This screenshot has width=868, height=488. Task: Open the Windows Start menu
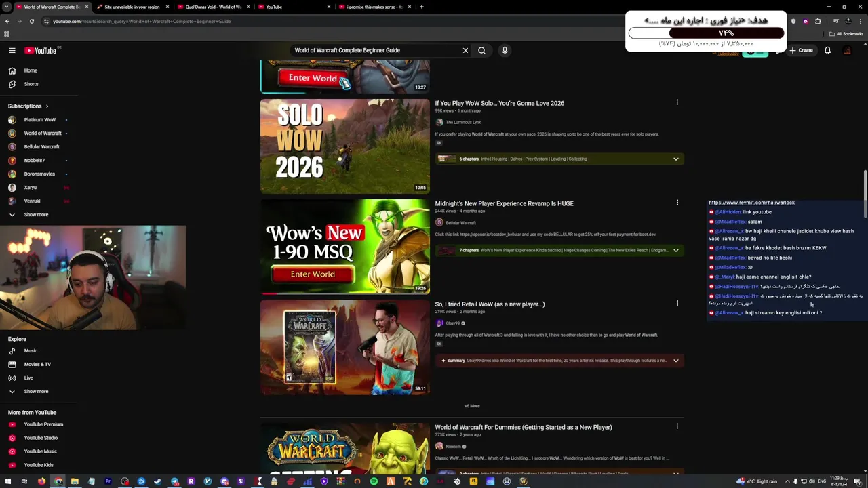coord(8,481)
